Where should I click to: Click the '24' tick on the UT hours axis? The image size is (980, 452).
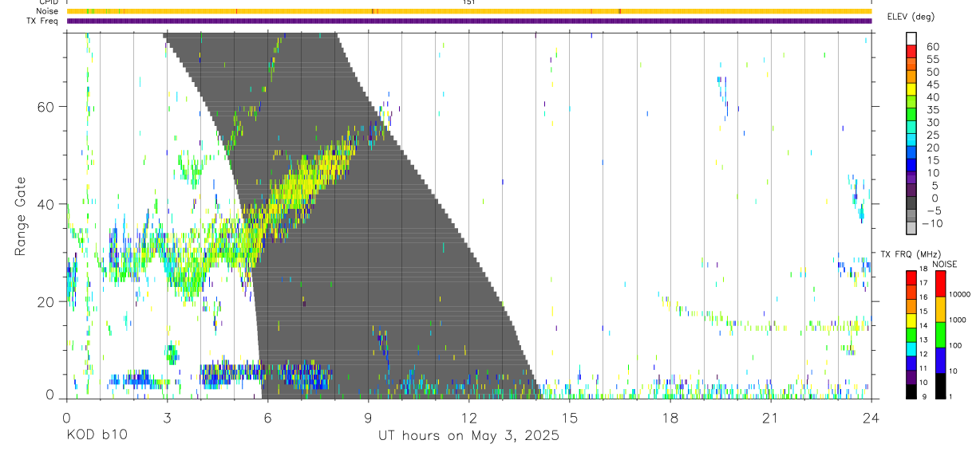(871, 417)
